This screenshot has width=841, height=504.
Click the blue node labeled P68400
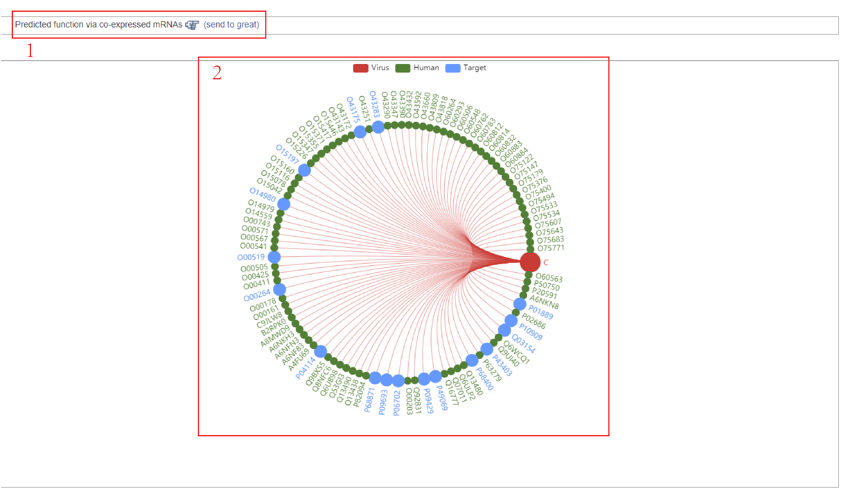click(x=471, y=360)
